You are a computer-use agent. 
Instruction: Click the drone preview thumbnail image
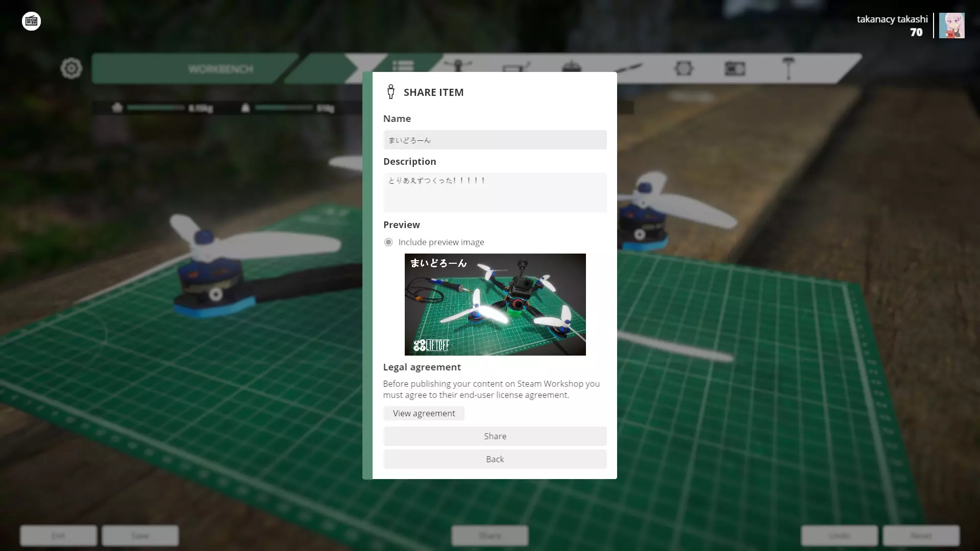tap(495, 305)
